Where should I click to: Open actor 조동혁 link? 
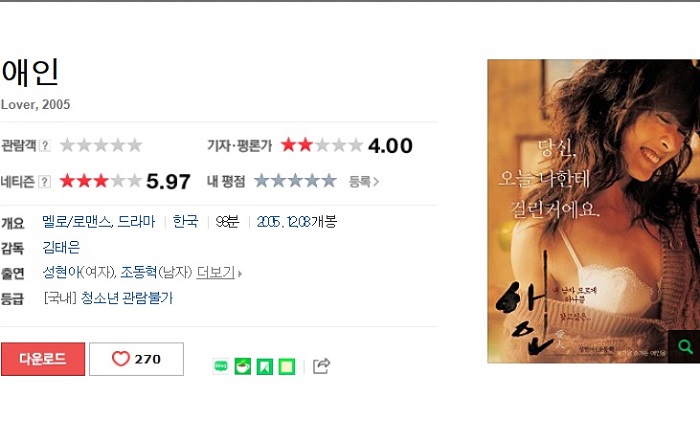pos(138,272)
